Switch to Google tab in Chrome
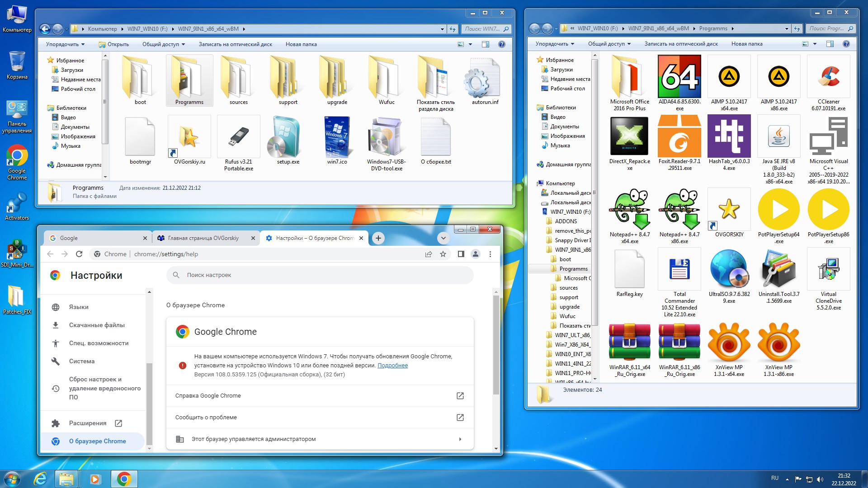Image resolution: width=868 pixels, height=488 pixels. 98,238
